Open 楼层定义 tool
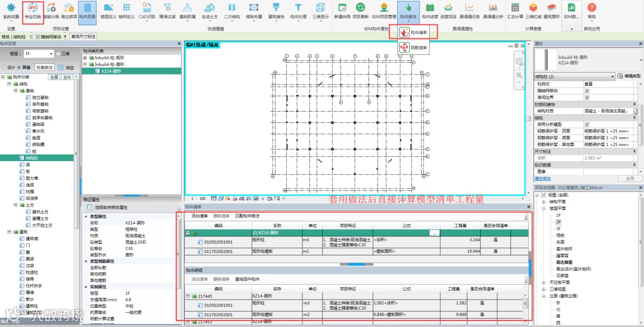 [x=108, y=11]
